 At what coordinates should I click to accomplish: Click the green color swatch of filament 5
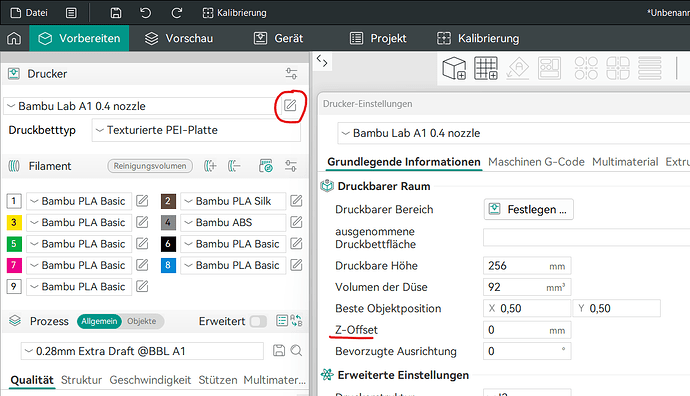pos(14,244)
